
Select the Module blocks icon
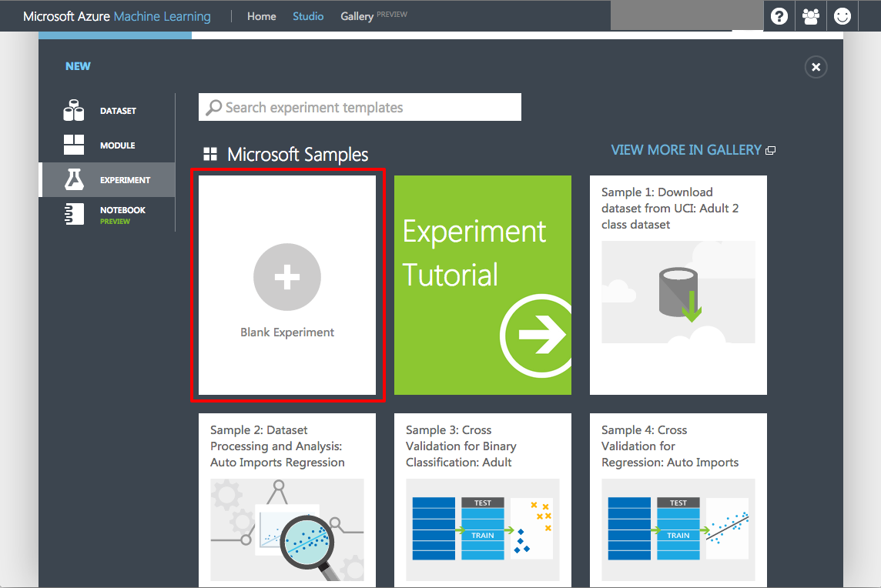74,145
